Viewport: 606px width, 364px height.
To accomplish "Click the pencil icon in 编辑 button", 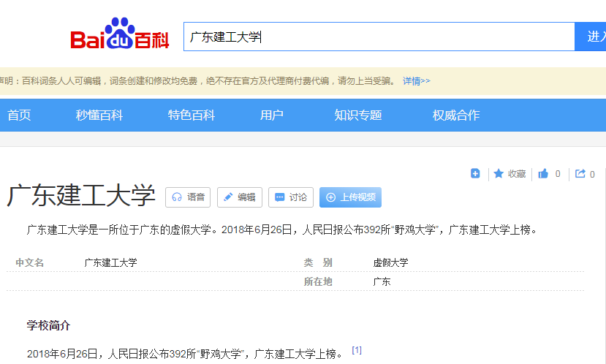I will click(228, 197).
